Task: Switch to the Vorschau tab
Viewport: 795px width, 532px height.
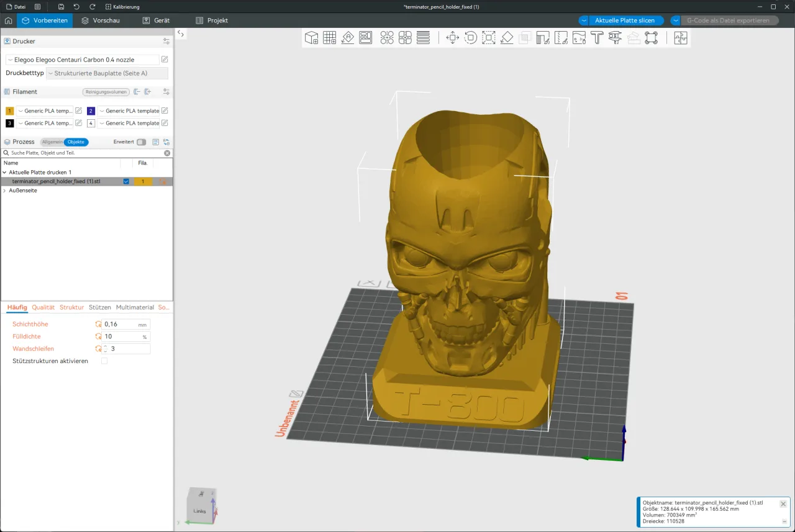Action: point(101,20)
